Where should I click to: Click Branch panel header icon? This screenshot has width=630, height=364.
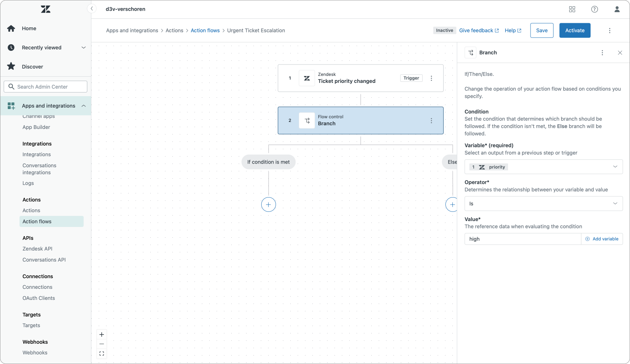tap(470, 53)
